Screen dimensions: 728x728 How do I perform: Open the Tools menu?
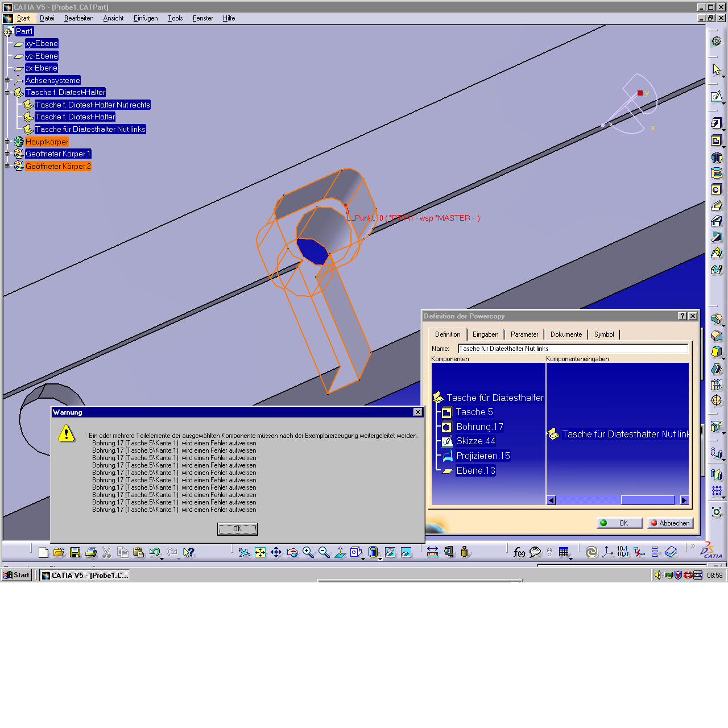click(175, 18)
